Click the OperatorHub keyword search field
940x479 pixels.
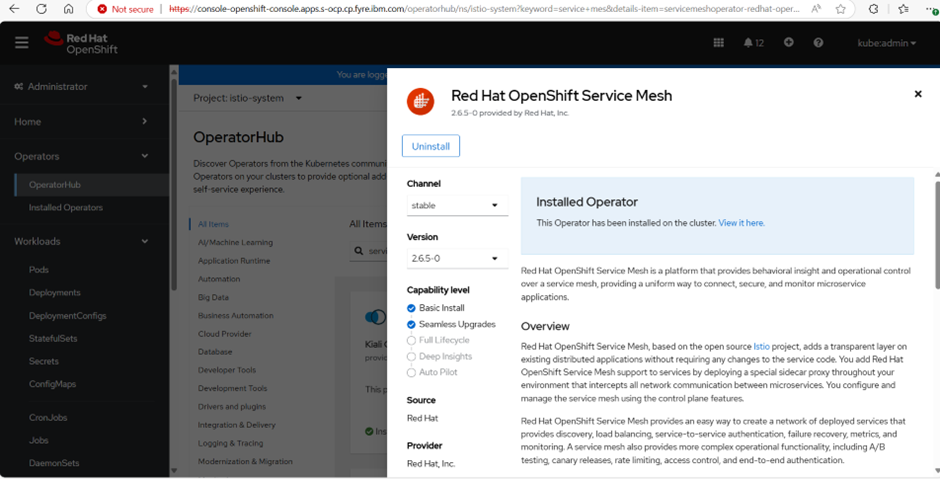click(369, 251)
